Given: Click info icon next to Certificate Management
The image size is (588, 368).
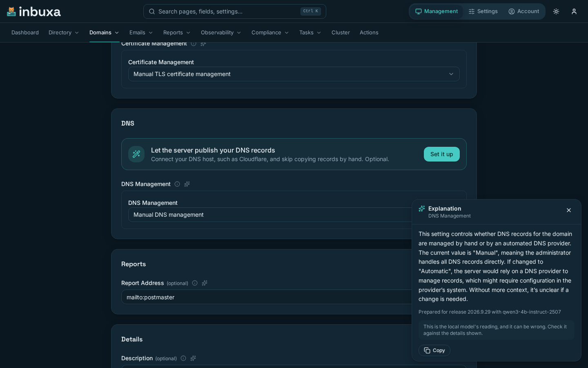Looking at the screenshot, I should click(194, 43).
